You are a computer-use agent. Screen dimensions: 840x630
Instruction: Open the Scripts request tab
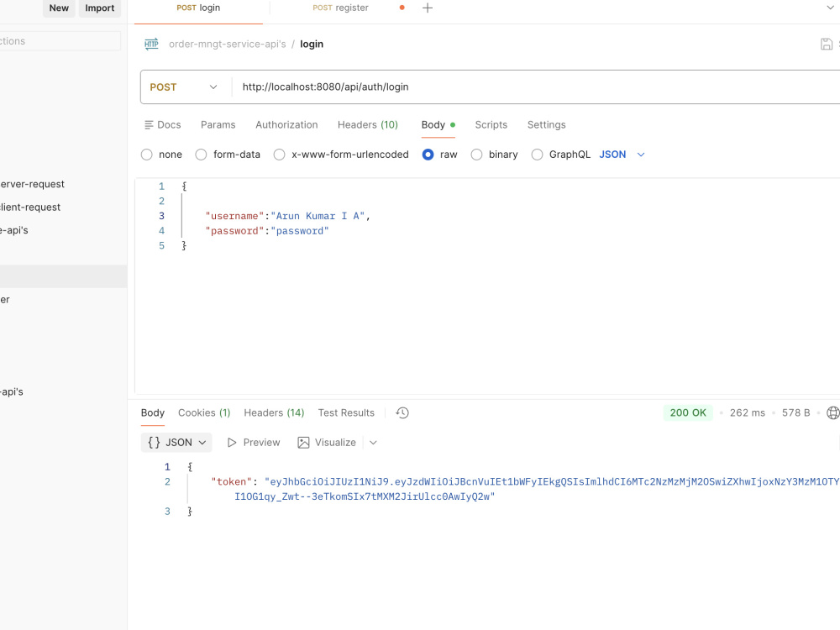[x=491, y=125]
